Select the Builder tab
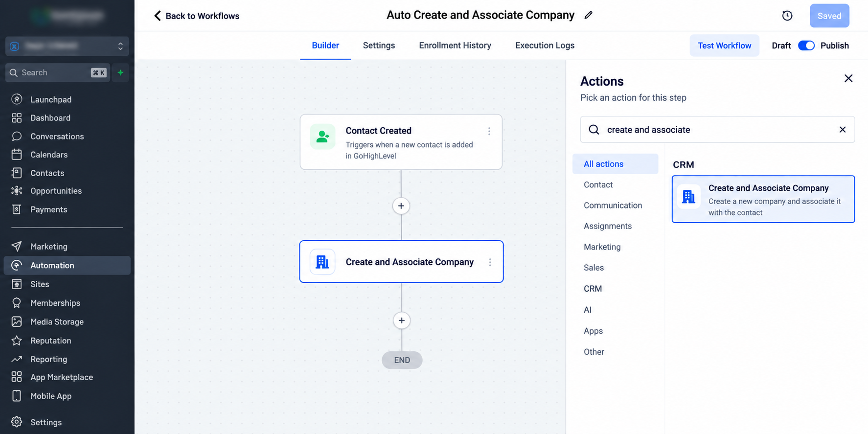The image size is (868, 434). (x=325, y=46)
